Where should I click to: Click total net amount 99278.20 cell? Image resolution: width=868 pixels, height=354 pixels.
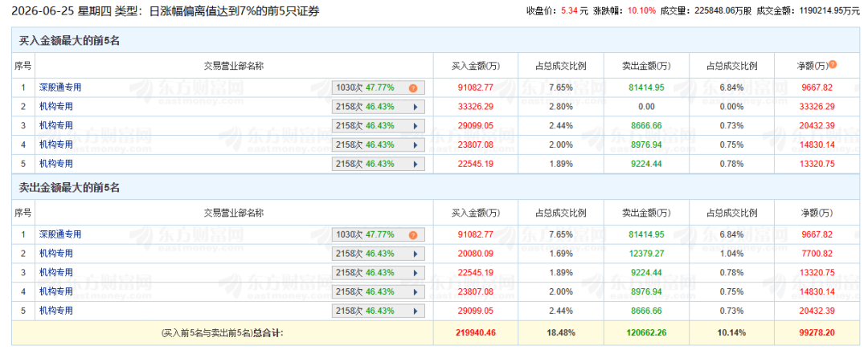pyautogui.click(x=817, y=333)
